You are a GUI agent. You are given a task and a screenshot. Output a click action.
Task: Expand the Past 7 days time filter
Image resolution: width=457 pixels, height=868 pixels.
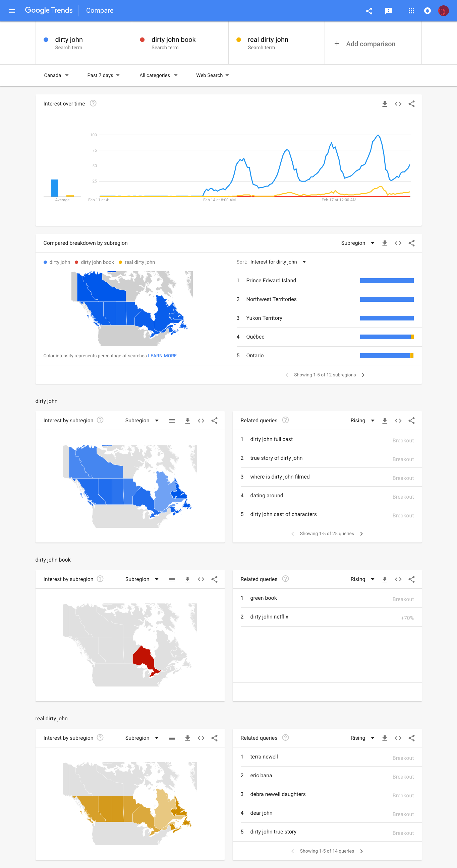pyautogui.click(x=103, y=75)
